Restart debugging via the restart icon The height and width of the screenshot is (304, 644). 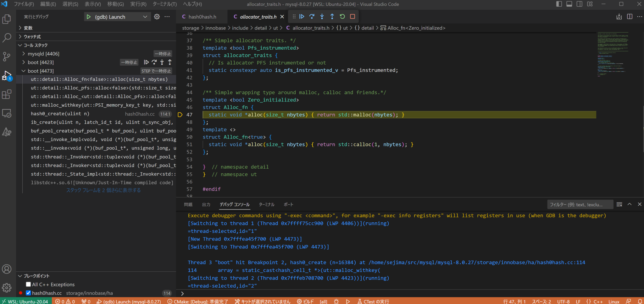(342, 16)
